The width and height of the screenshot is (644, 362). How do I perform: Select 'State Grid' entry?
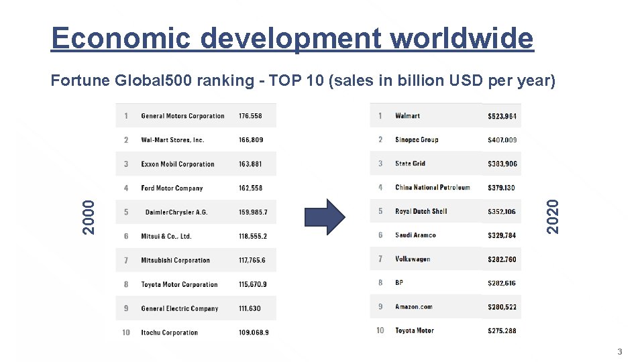point(411,164)
